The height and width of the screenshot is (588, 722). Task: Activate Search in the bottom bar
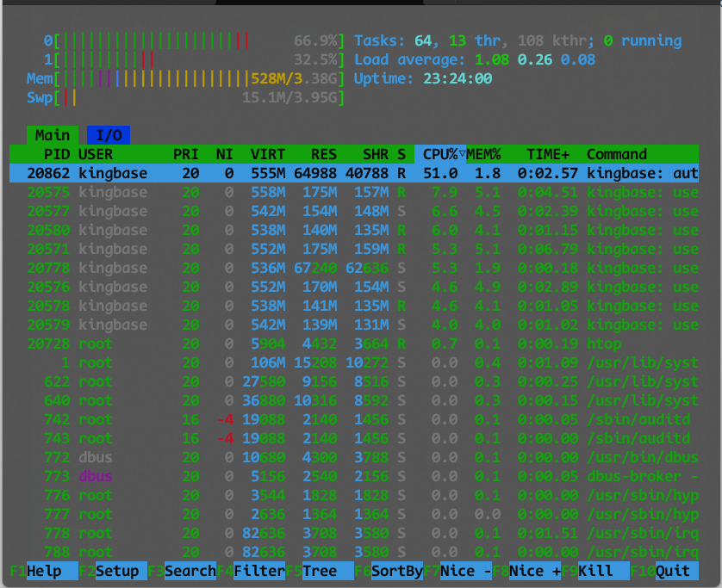(x=190, y=571)
